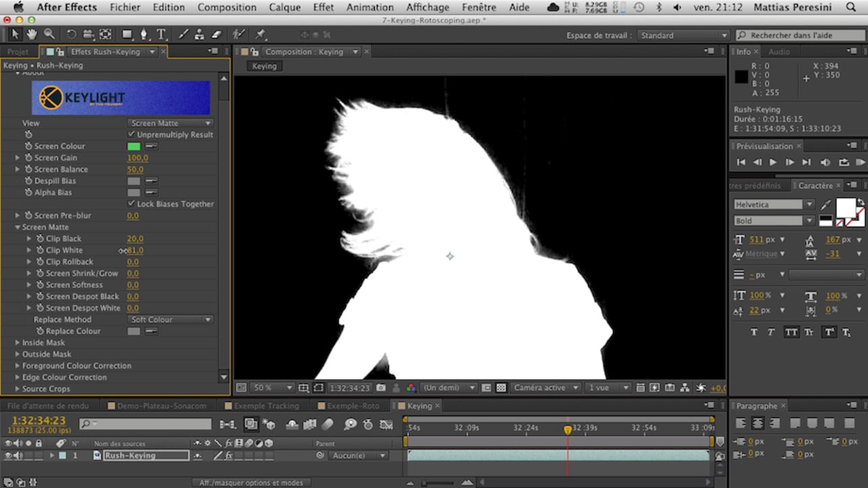Image resolution: width=868 pixels, height=488 pixels.
Task: Choose the Pen tool
Action: [144, 34]
